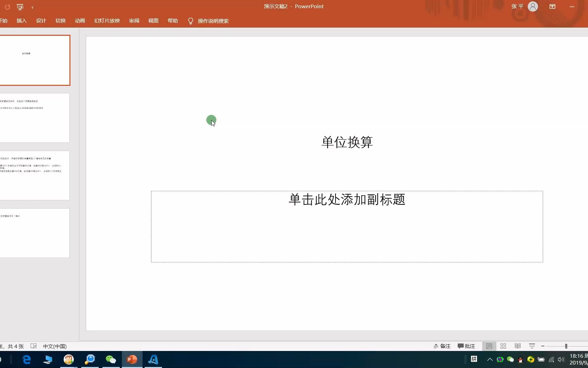This screenshot has height=368, width=588.
Task: Toggle the 备注 notes pane button
Action: 442,346
